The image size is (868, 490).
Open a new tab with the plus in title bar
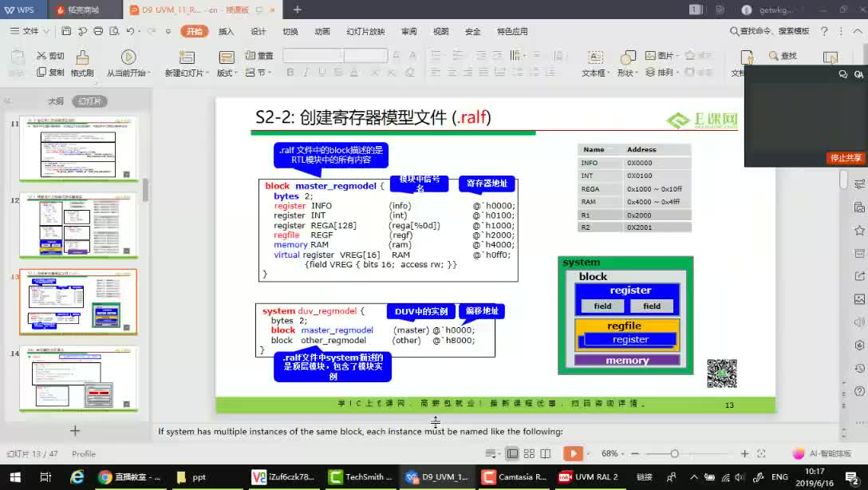pyautogui.click(x=298, y=10)
